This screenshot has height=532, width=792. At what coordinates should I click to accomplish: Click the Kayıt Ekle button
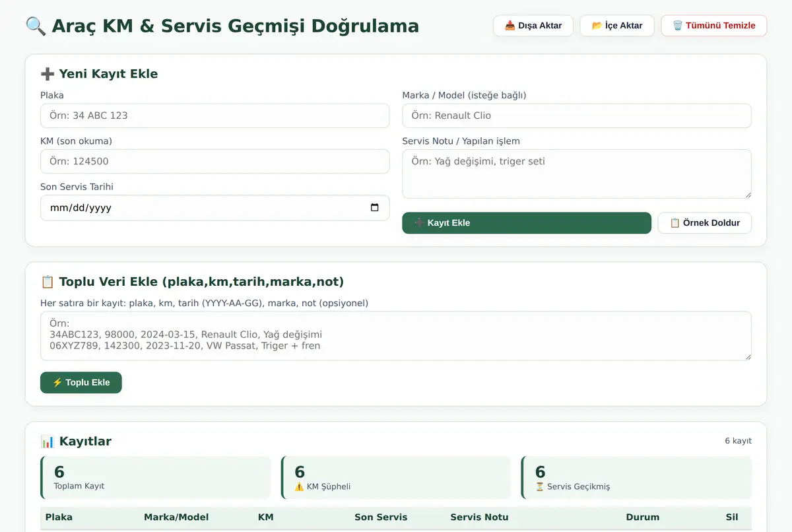[527, 223]
